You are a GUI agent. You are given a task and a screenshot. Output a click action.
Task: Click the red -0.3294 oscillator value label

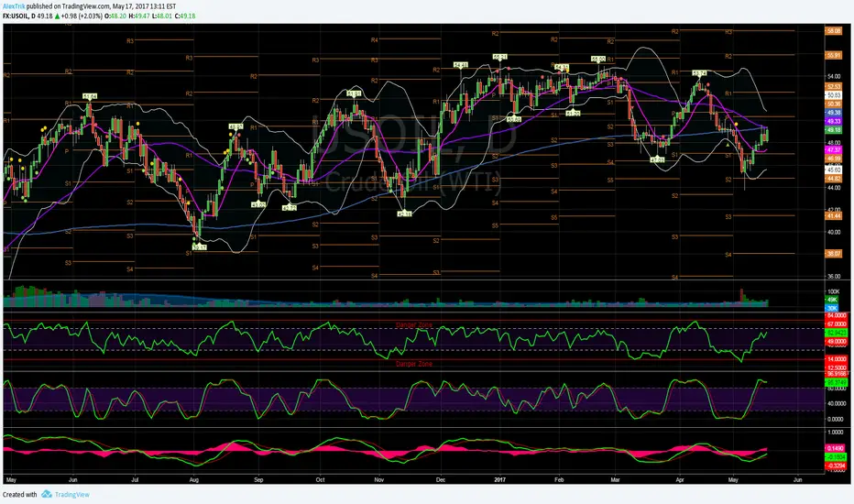[836, 466]
